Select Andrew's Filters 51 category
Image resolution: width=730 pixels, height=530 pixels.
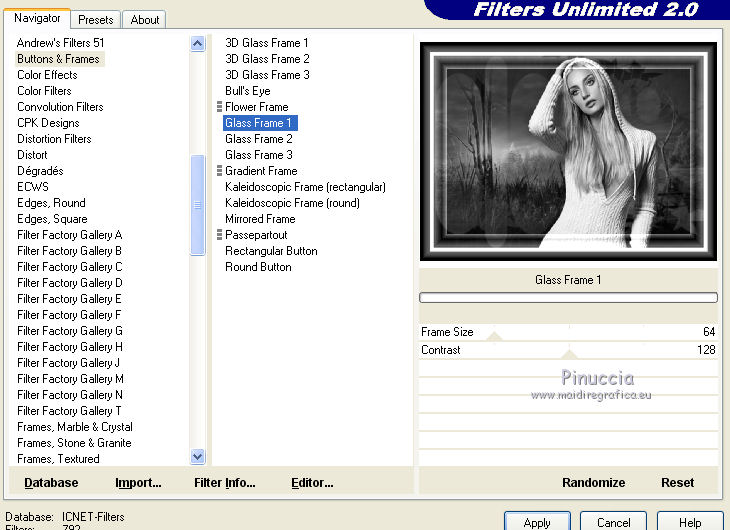point(61,43)
